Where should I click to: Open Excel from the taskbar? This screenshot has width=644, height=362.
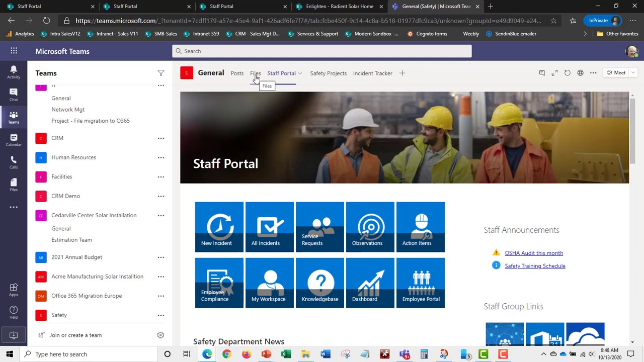[x=286, y=354]
